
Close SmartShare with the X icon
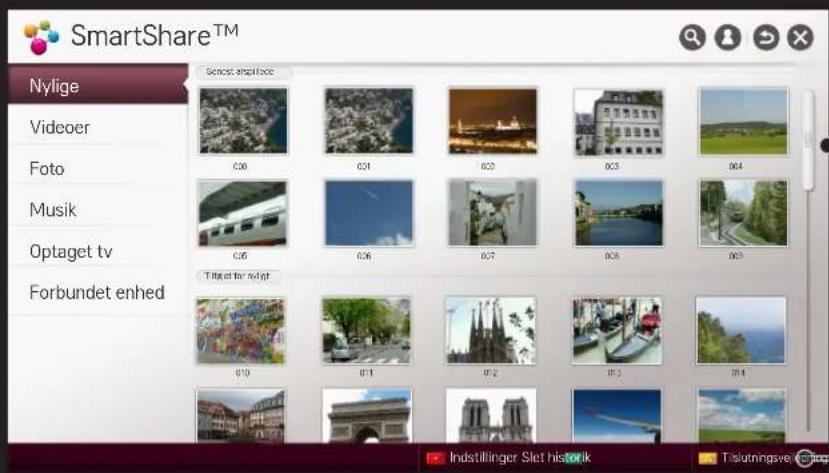[800, 38]
